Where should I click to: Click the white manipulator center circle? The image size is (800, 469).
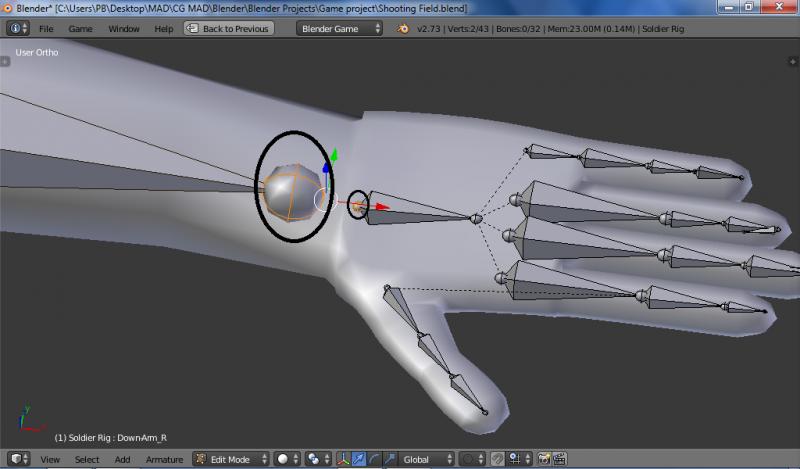tap(325, 200)
